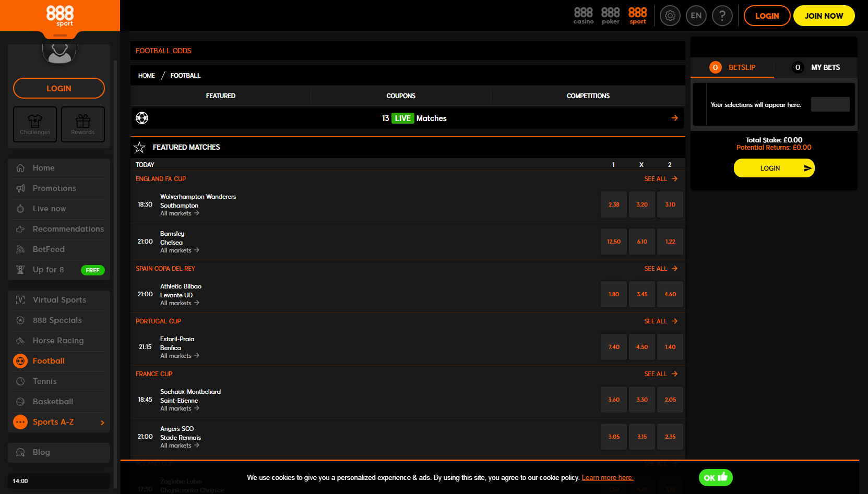Select Barnsley win odds 12.50
The height and width of the screenshot is (494, 868).
[x=614, y=242]
